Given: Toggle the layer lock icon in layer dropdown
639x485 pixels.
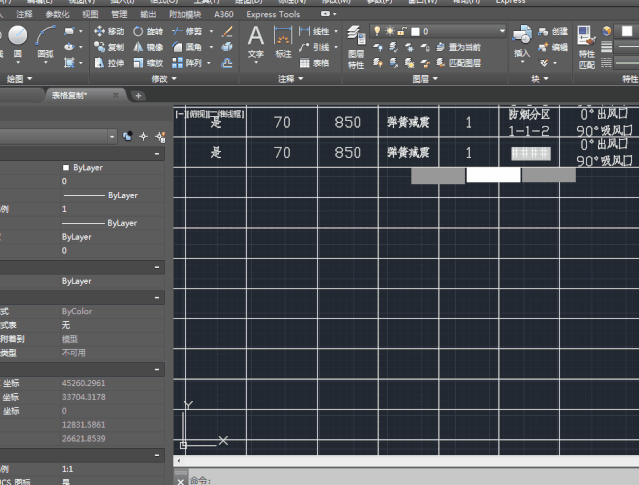Looking at the screenshot, I should pyautogui.click(x=401, y=31).
